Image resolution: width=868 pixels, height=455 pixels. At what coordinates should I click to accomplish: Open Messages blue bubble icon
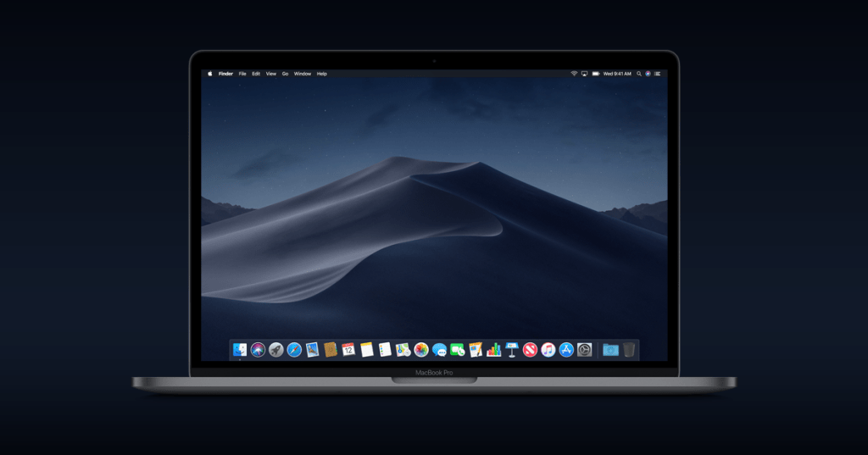coord(439,350)
